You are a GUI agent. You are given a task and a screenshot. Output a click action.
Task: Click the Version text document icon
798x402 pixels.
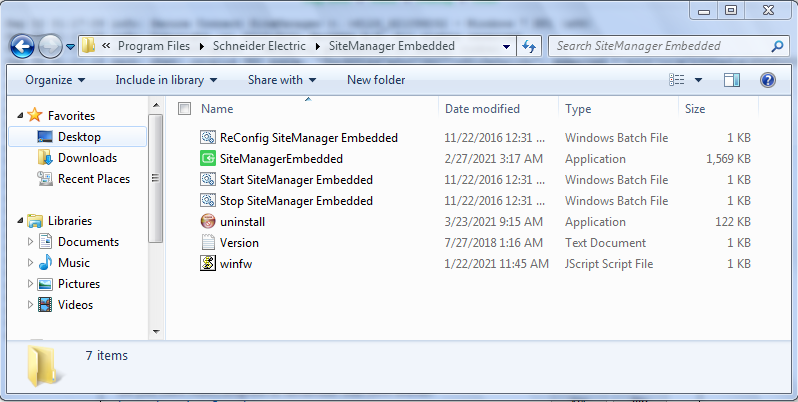[207, 242]
